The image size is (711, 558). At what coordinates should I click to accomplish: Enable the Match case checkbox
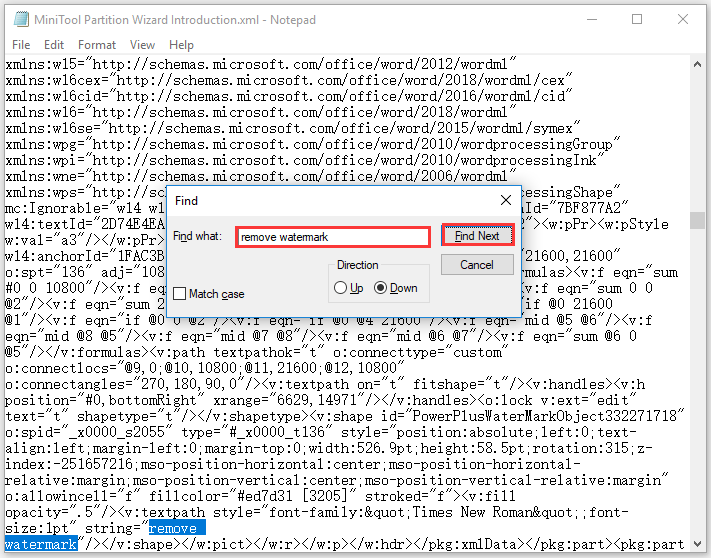(180, 294)
